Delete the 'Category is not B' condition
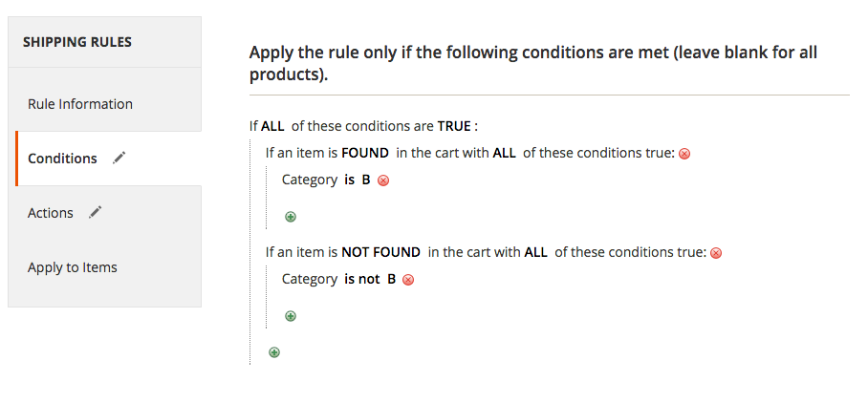Image resolution: width=868 pixels, height=403 pixels. (x=408, y=280)
